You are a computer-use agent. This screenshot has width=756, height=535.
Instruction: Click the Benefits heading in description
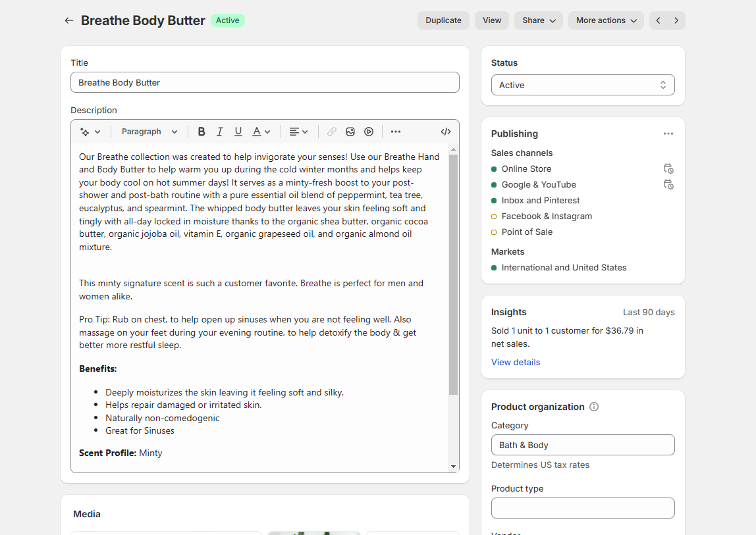click(x=98, y=369)
